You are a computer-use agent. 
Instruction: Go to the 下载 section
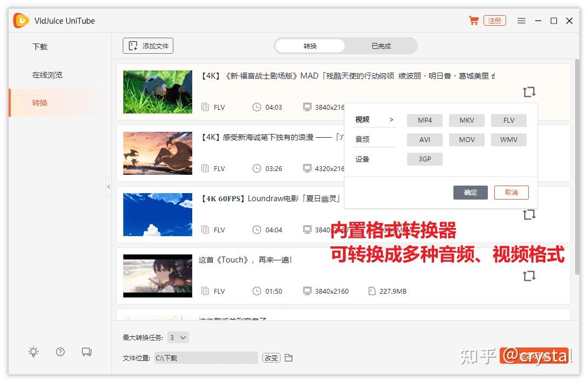click(40, 47)
